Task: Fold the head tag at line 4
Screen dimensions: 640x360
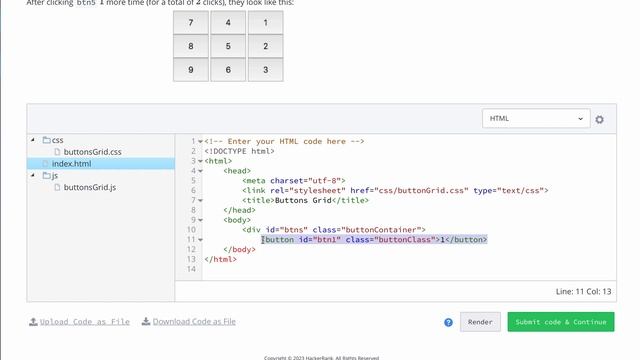Action: (200, 171)
